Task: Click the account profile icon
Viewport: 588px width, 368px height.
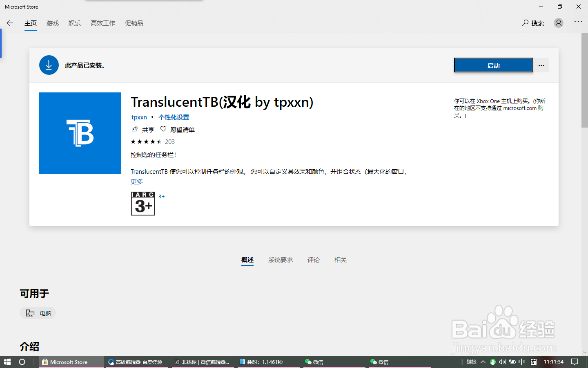Action: (x=558, y=22)
